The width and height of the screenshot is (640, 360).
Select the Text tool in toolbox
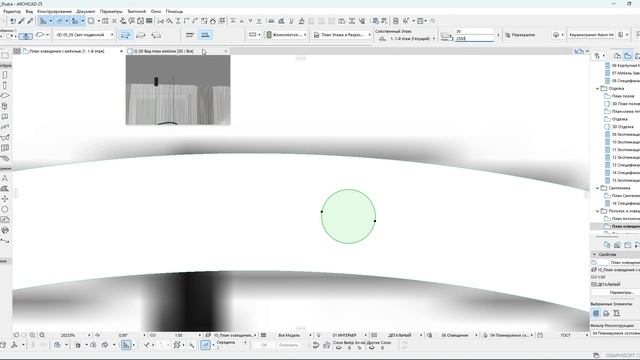click(5, 178)
